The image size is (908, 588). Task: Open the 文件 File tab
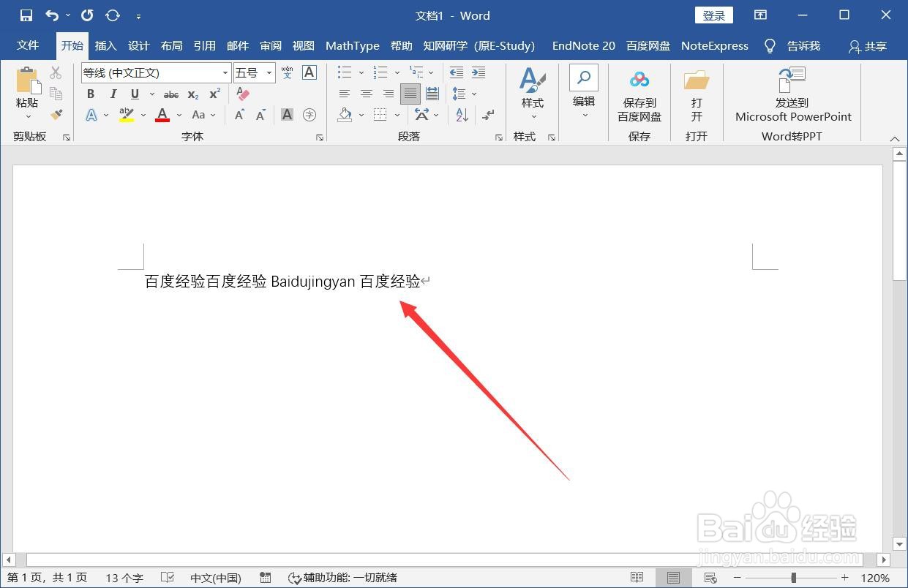(28, 45)
